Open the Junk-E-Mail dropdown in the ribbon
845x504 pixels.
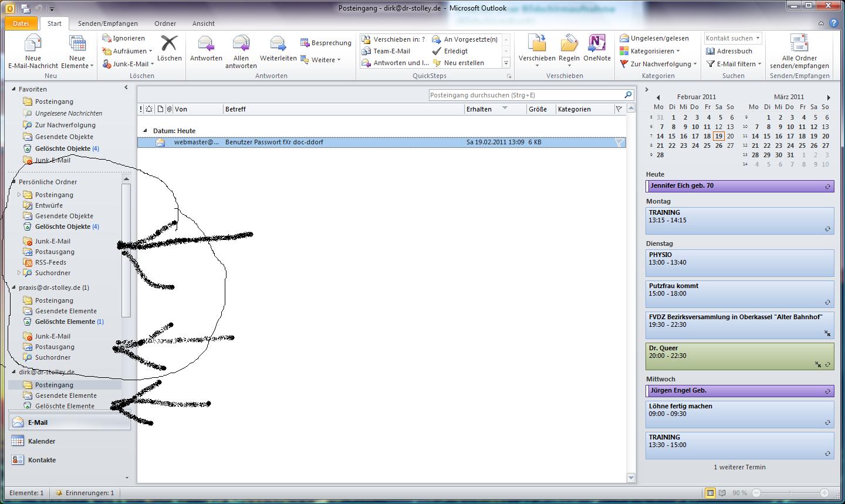point(128,64)
